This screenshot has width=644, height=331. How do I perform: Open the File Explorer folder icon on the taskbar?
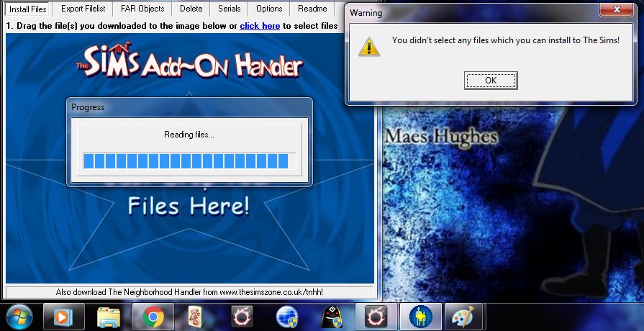point(109,317)
